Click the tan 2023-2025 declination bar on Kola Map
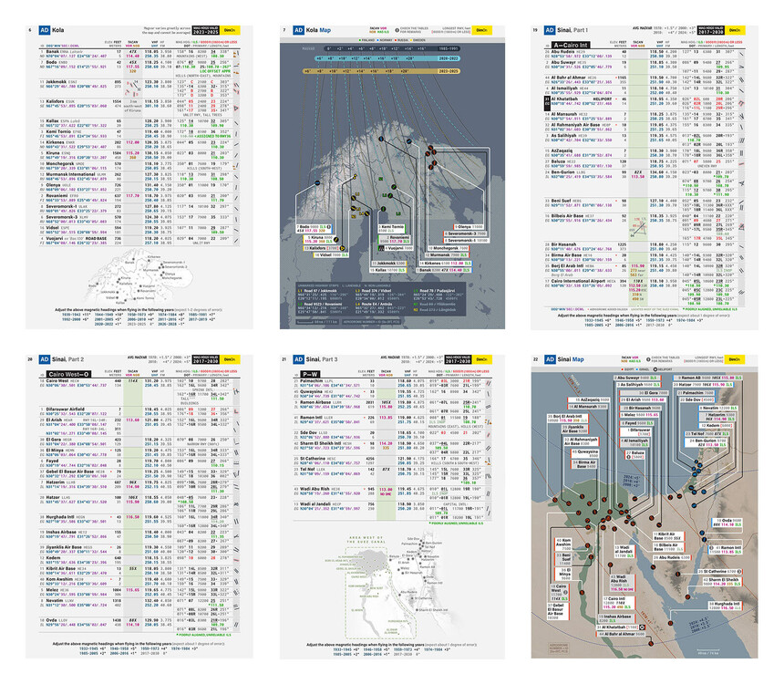 click(x=381, y=71)
